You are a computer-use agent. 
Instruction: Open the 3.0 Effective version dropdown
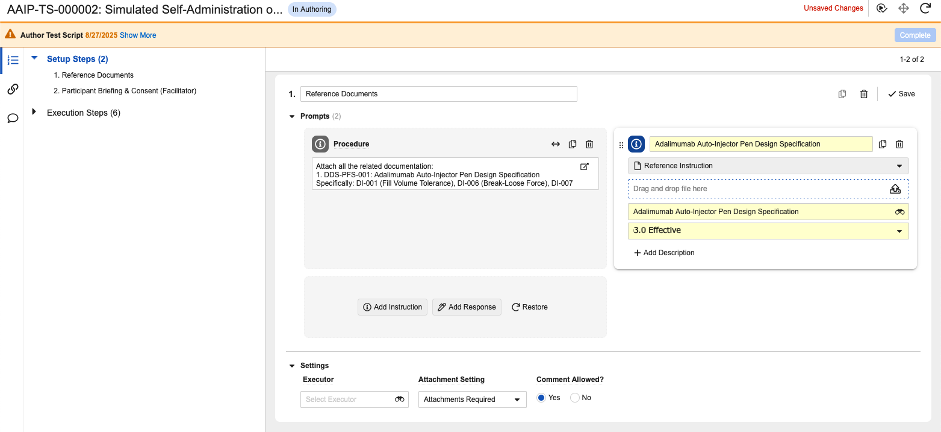coord(768,231)
